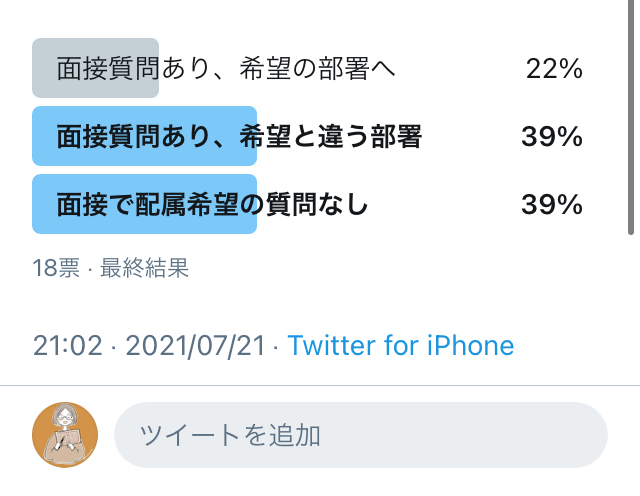This screenshot has width=640, height=496.
Task: Click the divider line above reply field
Action: coord(320,386)
